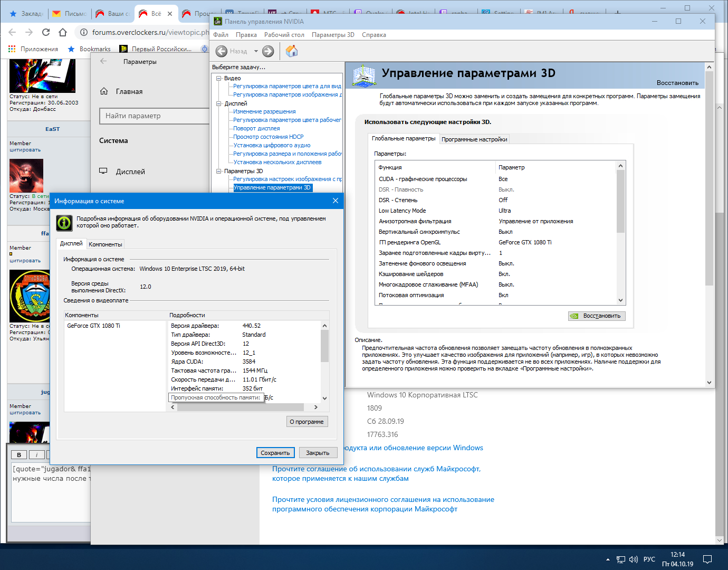Open the Приложения apps shortcut in bookmarks bar
This screenshot has width=728, height=570.
pos(33,49)
